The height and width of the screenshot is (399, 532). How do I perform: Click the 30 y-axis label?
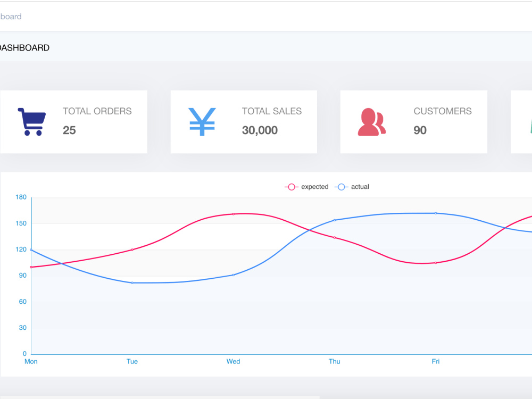(23, 328)
